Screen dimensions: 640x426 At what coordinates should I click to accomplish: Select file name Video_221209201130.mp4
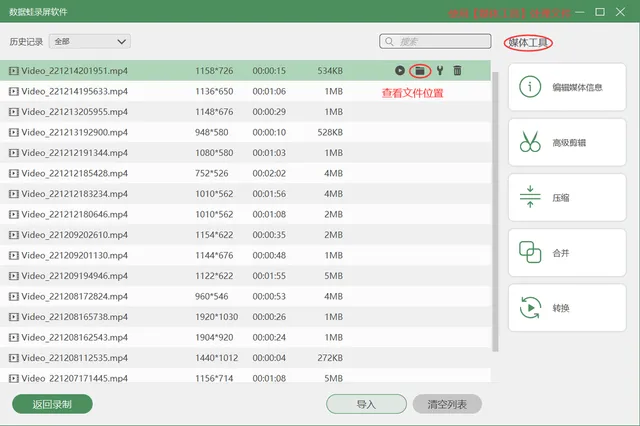[x=74, y=255]
